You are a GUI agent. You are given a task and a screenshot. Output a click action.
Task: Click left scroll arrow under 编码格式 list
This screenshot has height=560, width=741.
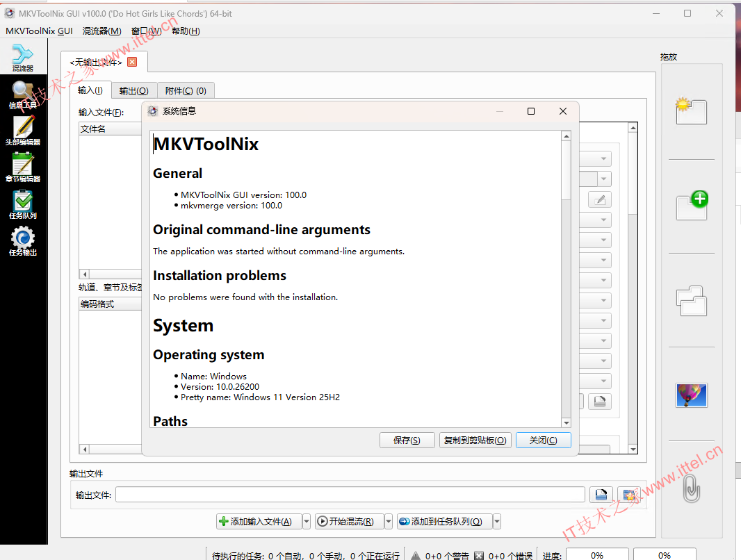[85, 449]
